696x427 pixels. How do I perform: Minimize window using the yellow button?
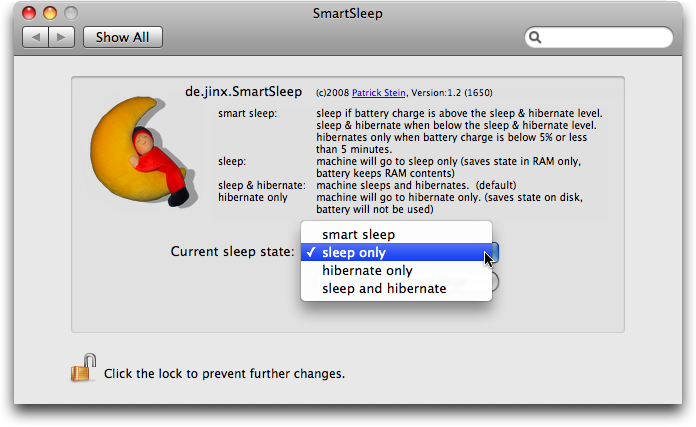[50, 13]
